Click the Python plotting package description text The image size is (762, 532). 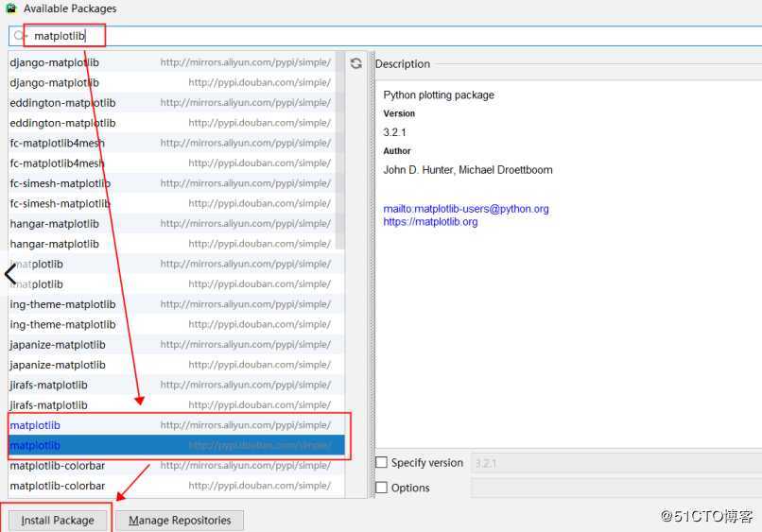[x=439, y=94]
